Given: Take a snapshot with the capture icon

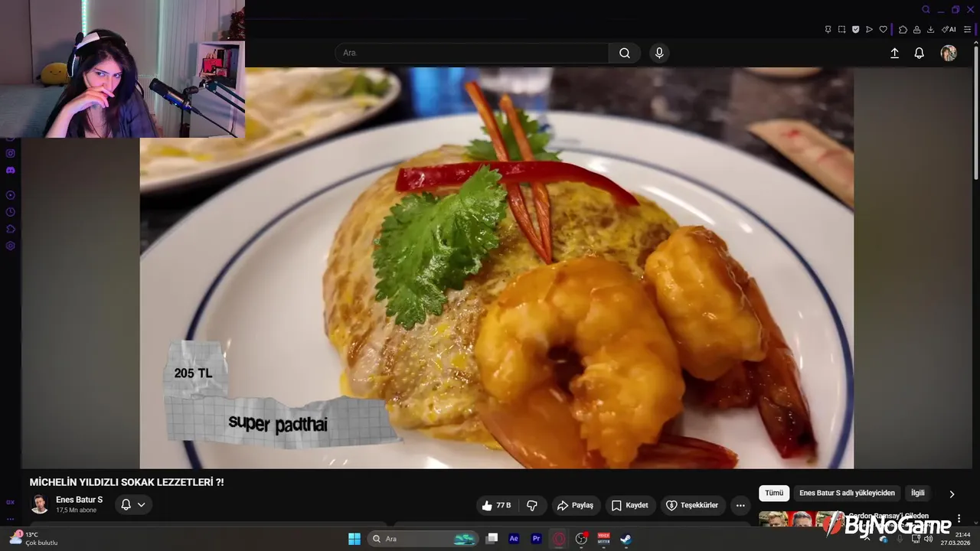Looking at the screenshot, I should 841,30.
